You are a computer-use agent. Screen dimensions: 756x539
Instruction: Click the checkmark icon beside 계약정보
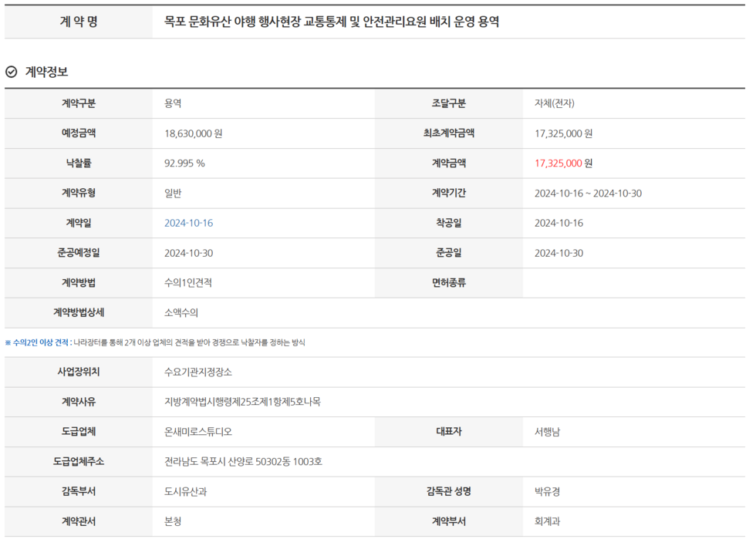[11, 72]
